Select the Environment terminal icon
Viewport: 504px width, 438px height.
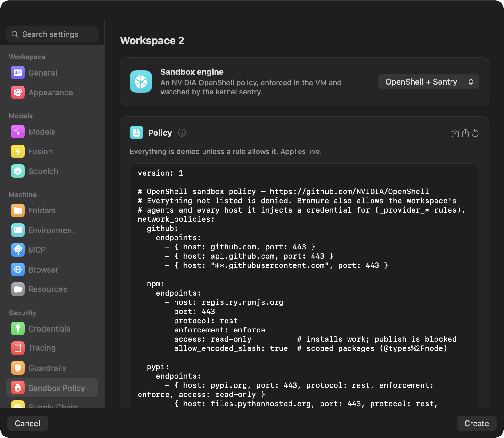[18, 230]
